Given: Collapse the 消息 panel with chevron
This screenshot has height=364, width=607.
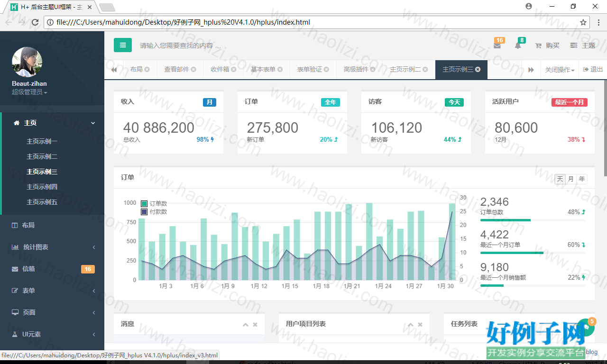Looking at the screenshot, I should point(245,325).
